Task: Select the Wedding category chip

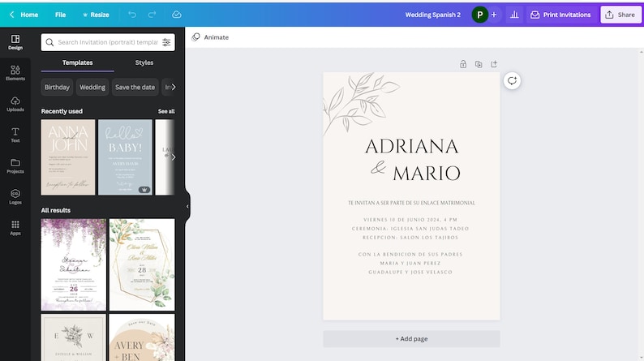Action: [x=92, y=87]
